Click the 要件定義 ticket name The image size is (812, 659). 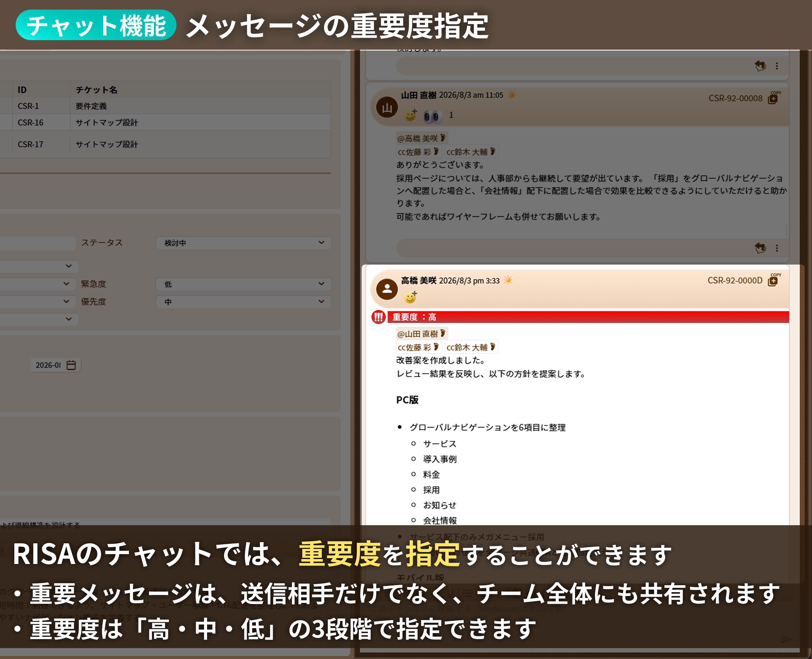point(91,106)
